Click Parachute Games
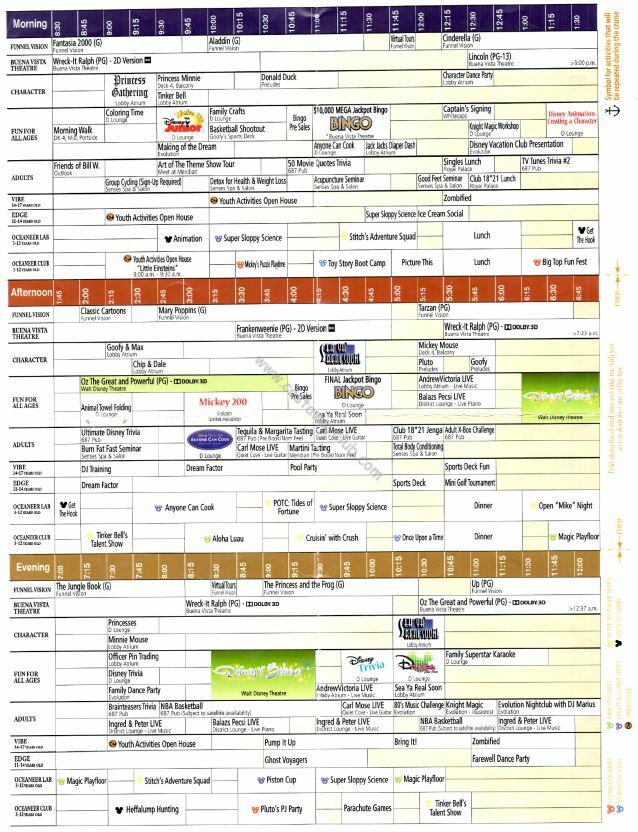 [x=367, y=808]
